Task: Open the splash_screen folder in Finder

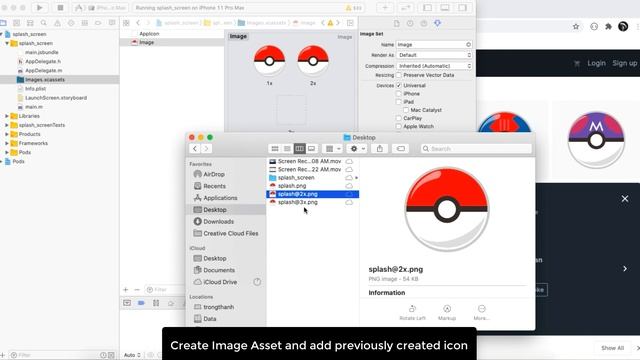Action: [x=296, y=178]
